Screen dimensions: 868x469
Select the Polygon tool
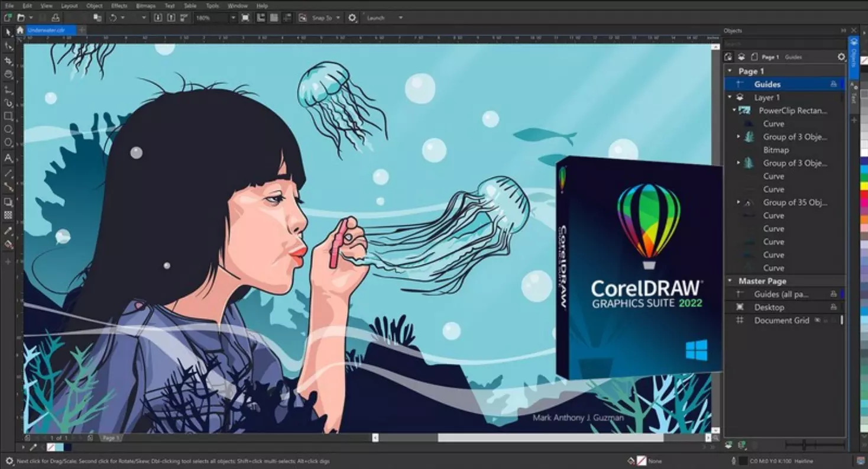[x=8, y=143]
